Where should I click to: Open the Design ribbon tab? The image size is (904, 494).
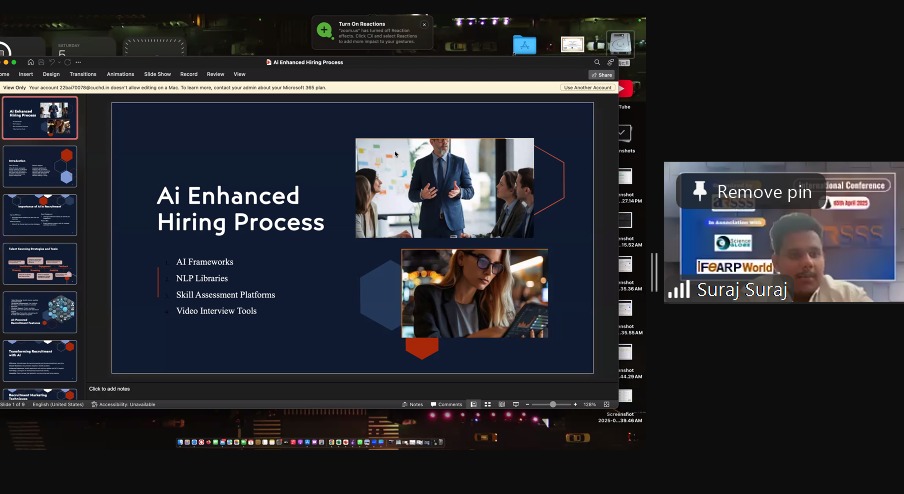tap(51, 74)
